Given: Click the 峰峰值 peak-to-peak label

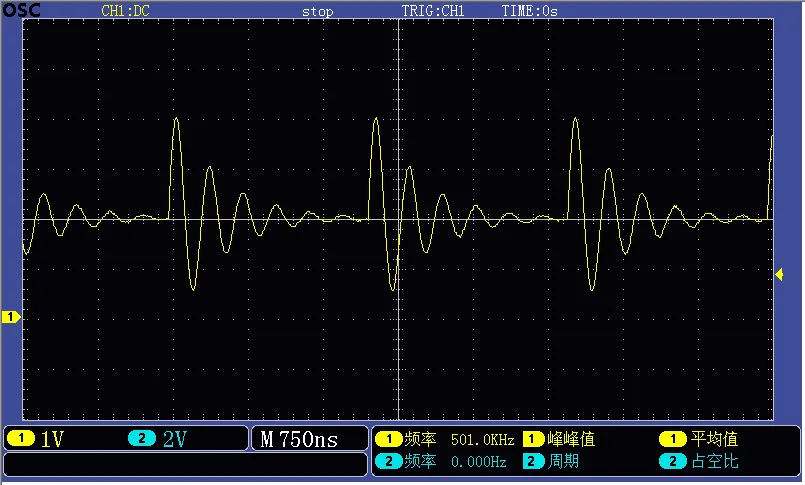Looking at the screenshot, I should [571, 439].
